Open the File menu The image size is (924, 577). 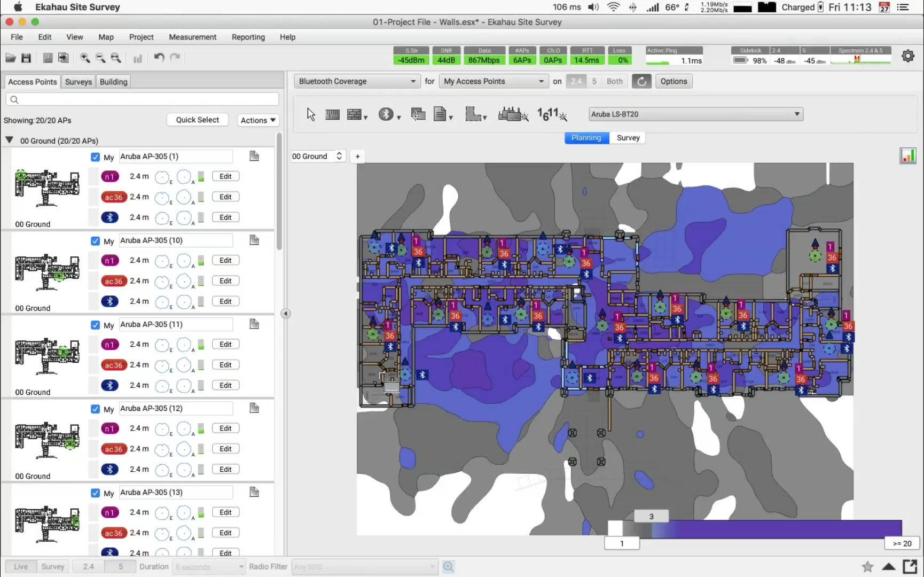[17, 37]
